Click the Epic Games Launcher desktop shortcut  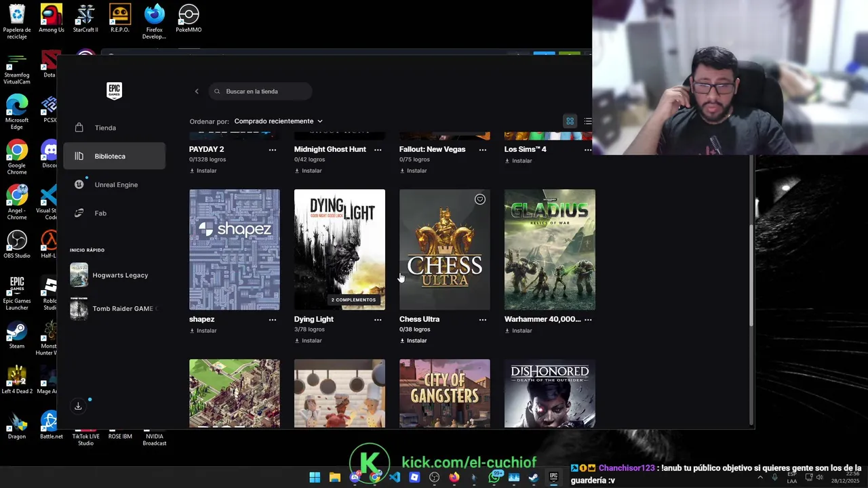point(17,293)
